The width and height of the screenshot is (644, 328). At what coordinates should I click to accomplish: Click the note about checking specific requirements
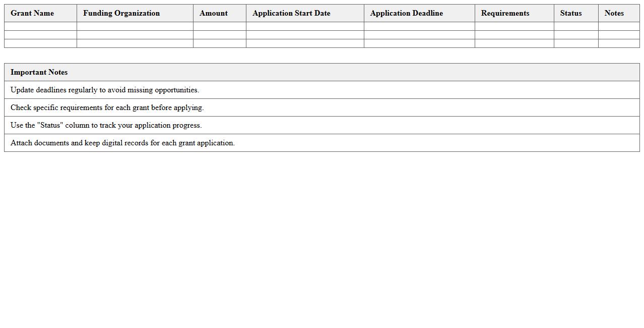[x=107, y=107]
